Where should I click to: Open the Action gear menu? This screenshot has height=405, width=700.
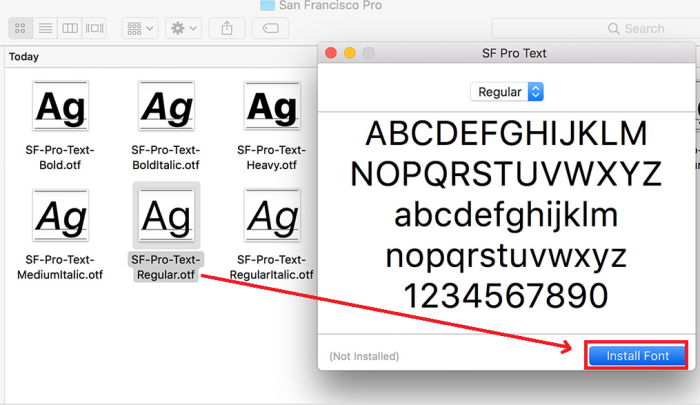tap(183, 29)
